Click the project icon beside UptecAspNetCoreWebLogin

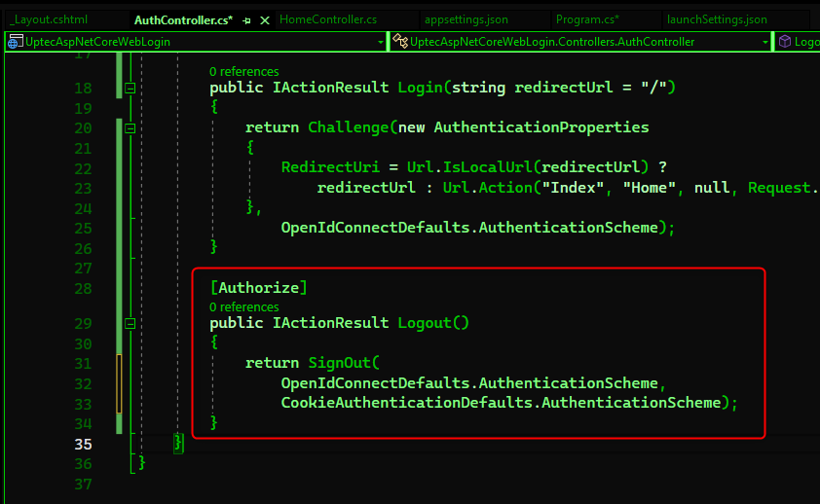pos(14,42)
